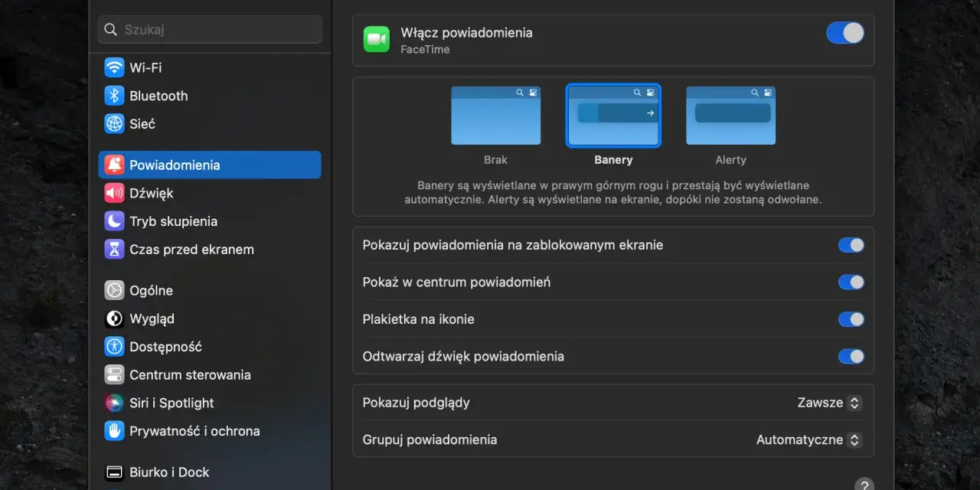Open help with the question mark button

[864, 485]
